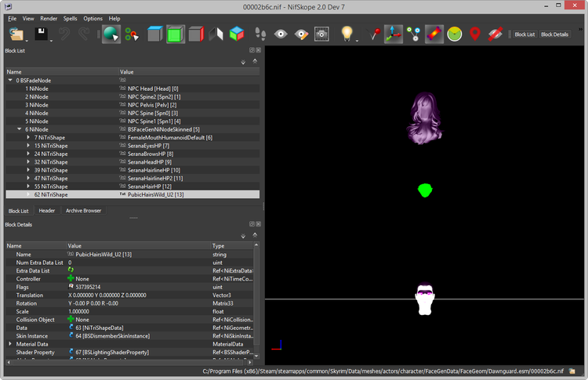The image size is (588, 380).
Task: Click Collision Object green plus icon
Action: 71,319
